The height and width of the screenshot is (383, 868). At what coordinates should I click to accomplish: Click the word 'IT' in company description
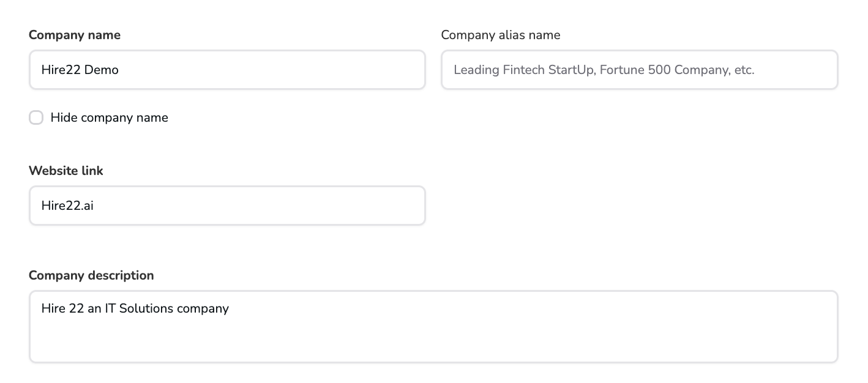tap(111, 308)
